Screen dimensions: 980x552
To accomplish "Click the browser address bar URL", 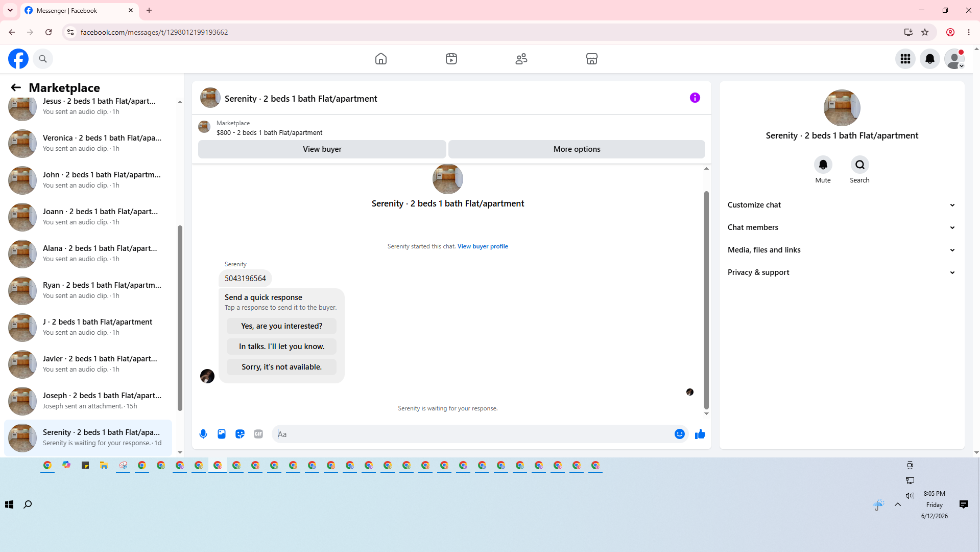I will coord(154,32).
